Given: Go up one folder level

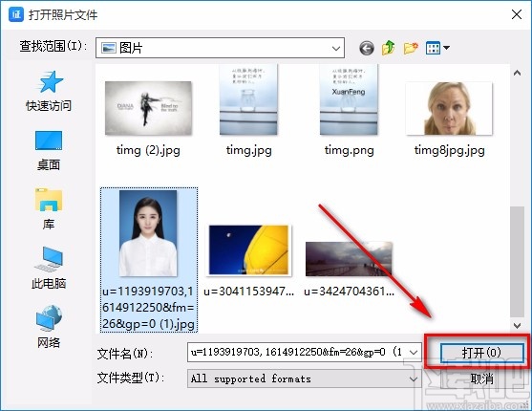Looking at the screenshot, I should pos(388,48).
